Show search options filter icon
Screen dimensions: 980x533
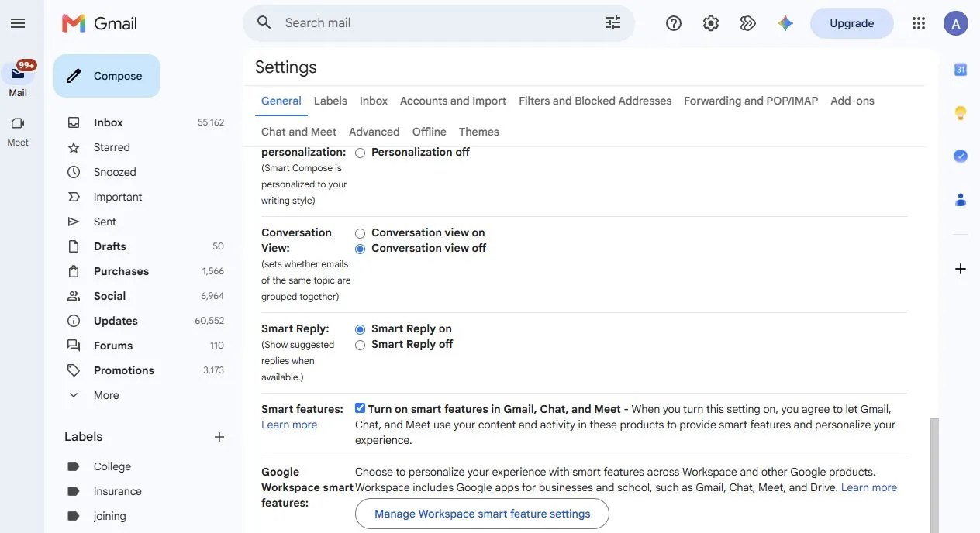pyautogui.click(x=613, y=23)
